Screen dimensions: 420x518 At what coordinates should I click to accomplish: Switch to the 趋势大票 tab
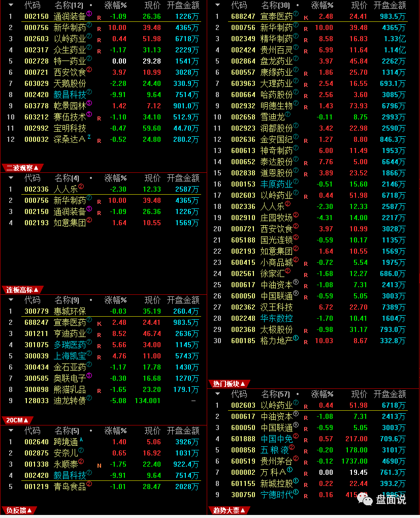pos(229,510)
